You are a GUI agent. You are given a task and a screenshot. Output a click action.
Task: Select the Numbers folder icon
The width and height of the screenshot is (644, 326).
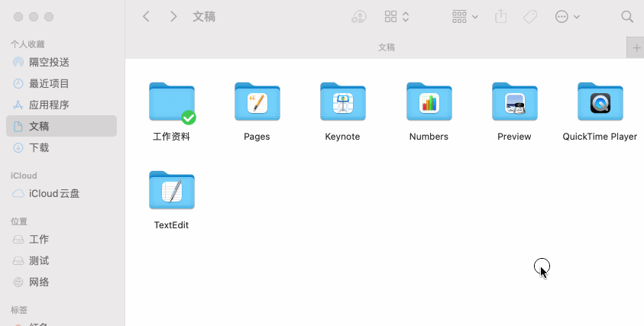pyautogui.click(x=429, y=102)
